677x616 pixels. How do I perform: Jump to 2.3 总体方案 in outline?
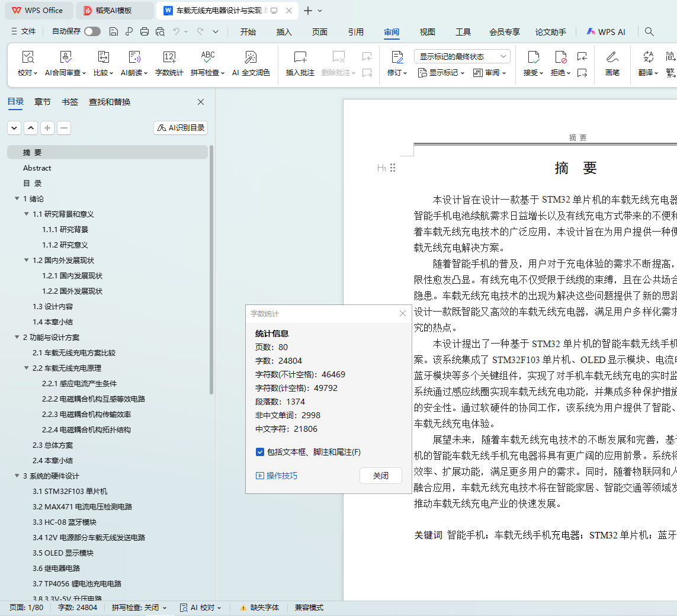point(53,445)
